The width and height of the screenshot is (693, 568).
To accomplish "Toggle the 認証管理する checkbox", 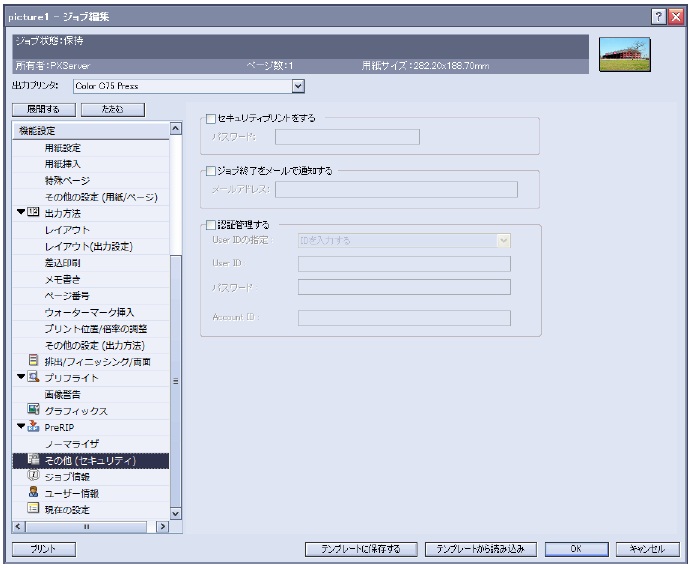I will coord(210,225).
